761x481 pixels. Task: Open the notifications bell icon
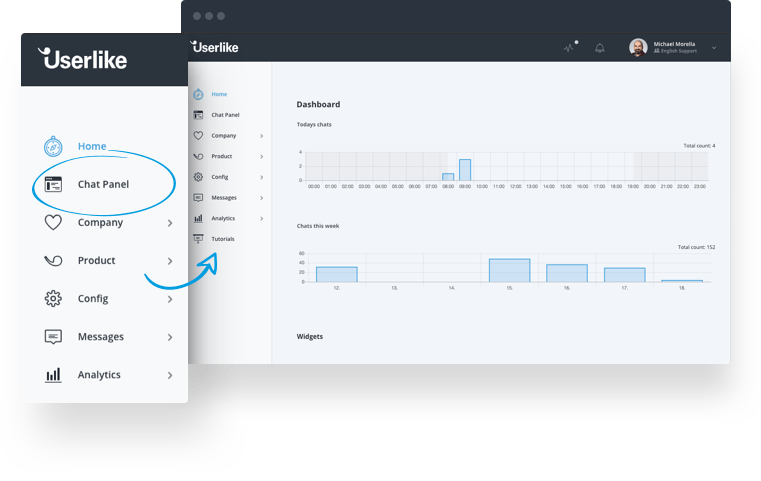[x=600, y=48]
